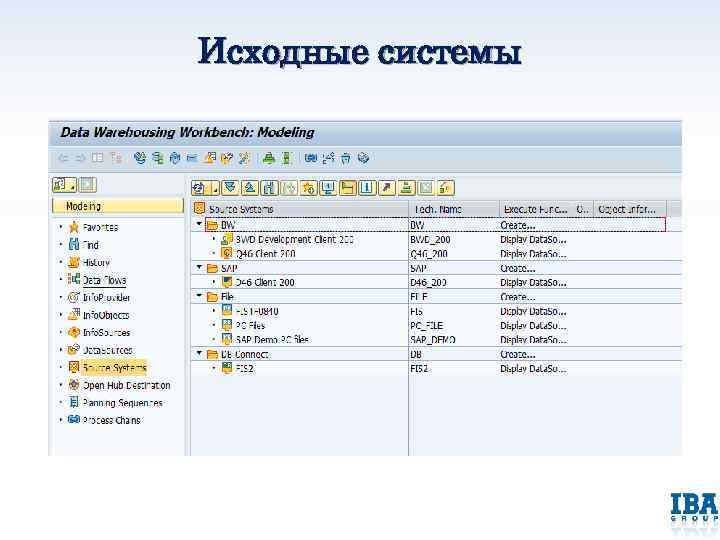Click the green stacked layers icon in tree toolbar

point(406,188)
